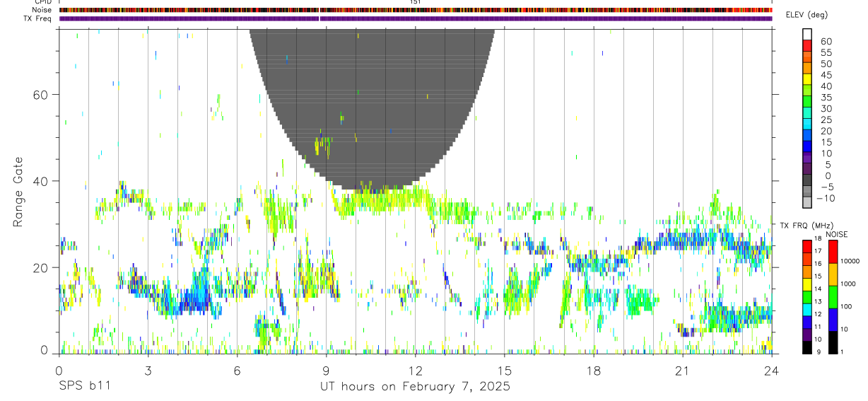868x401 pixels.
Task: Click the '35' elevation scale label
Action: pos(826,98)
